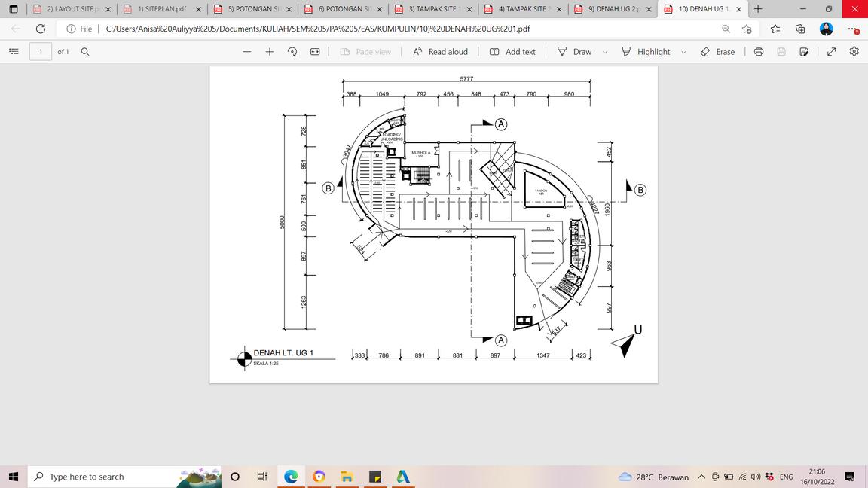Open Microsoft Edge from taskbar
868x488 pixels.
(x=291, y=477)
